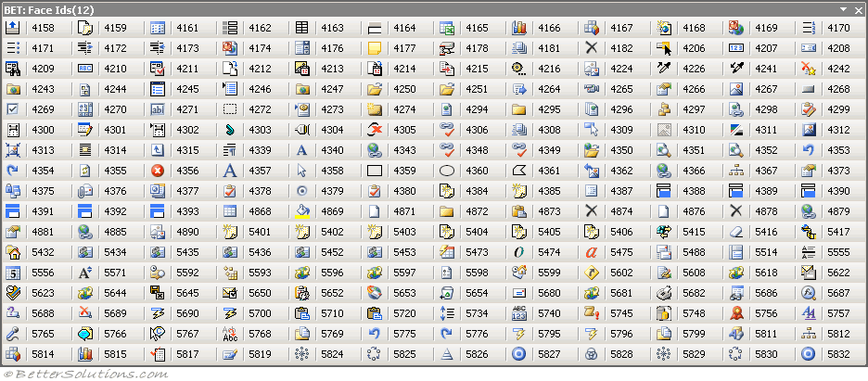The width and height of the screenshot is (868, 381).
Task: Click the indent arrows icon 4172
Action: click(x=84, y=48)
